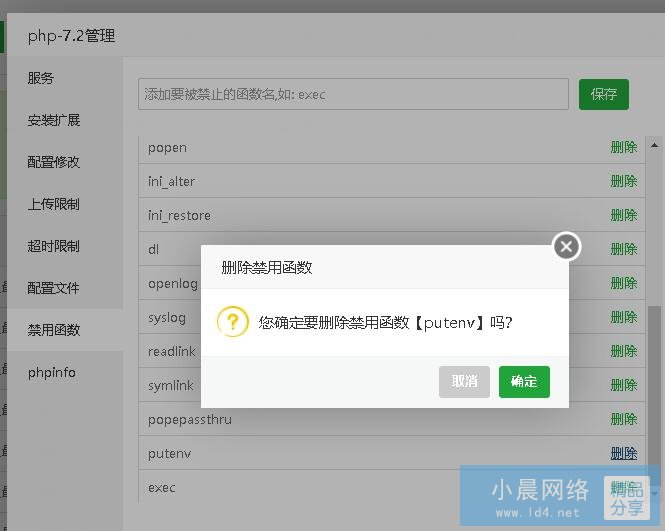Delete the syslog function entry
Image resolution: width=665 pixels, height=531 pixels.
(x=624, y=317)
